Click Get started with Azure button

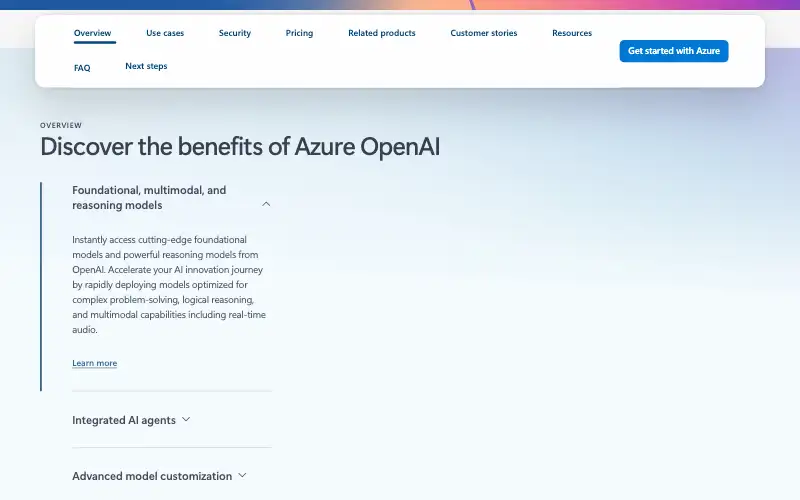[x=673, y=51]
